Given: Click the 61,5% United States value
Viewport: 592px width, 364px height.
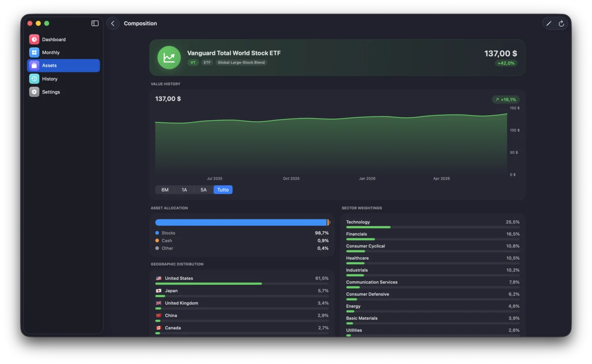Looking at the screenshot, I should coord(322,278).
